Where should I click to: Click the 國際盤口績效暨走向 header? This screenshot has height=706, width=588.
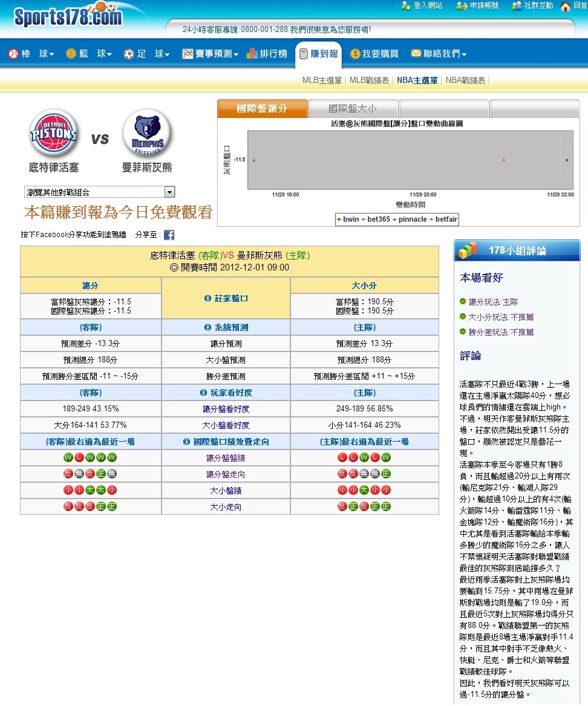click(x=226, y=442)
